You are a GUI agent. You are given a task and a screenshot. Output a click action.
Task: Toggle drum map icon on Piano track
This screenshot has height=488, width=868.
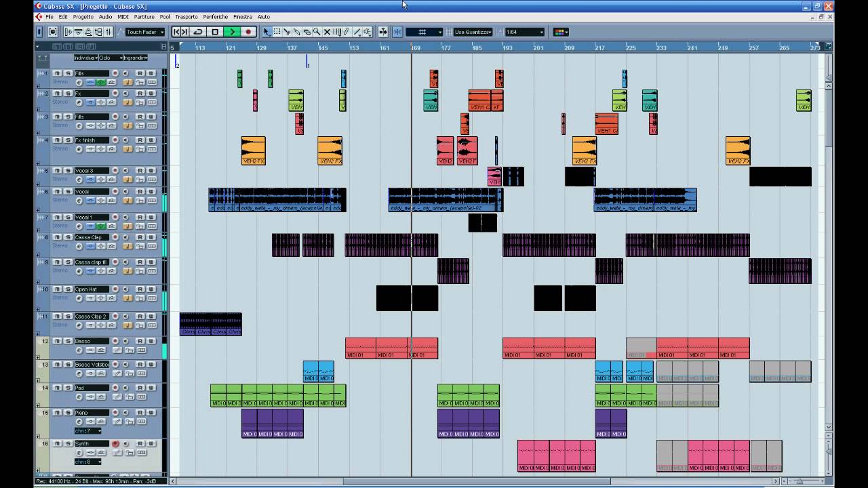click(117, 421)
